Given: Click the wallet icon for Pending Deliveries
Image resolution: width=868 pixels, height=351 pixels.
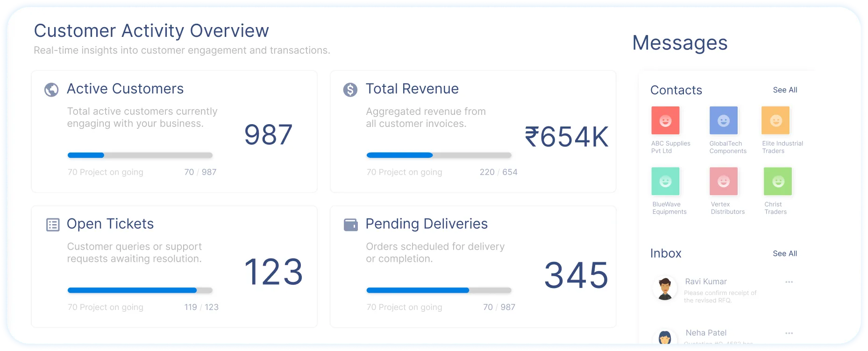Looking at the screenshot, I should (x=350, y=225).
